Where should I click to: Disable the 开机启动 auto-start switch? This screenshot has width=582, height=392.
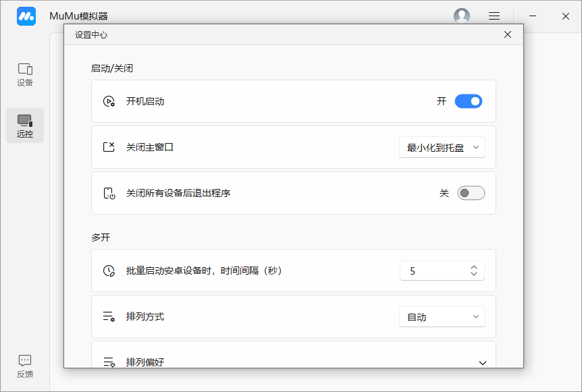pyautogui.click(x=469, y=101)
